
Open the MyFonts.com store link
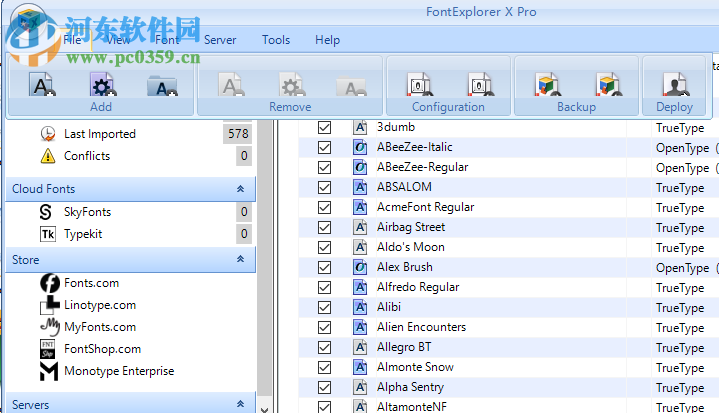pyautogui.click(x=100, y=327)
